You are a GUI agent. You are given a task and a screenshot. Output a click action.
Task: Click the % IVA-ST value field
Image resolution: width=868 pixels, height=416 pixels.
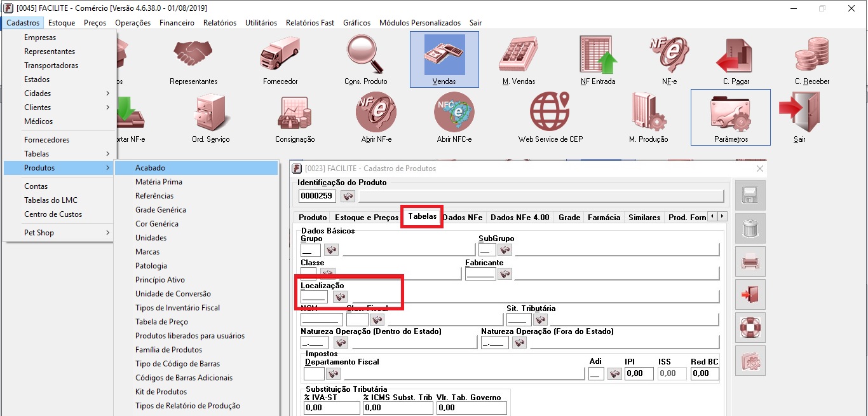pyautogui.click(x=332, y=408)
